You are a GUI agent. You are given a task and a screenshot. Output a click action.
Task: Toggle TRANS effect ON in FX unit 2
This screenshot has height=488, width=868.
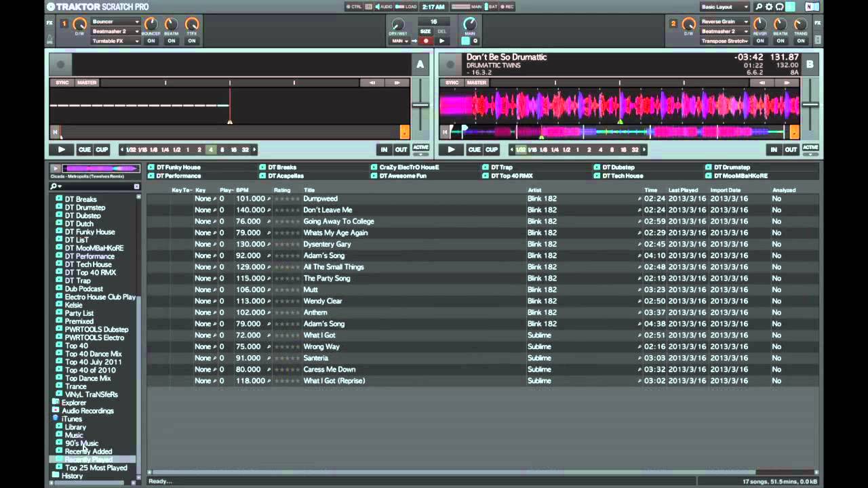801,41
